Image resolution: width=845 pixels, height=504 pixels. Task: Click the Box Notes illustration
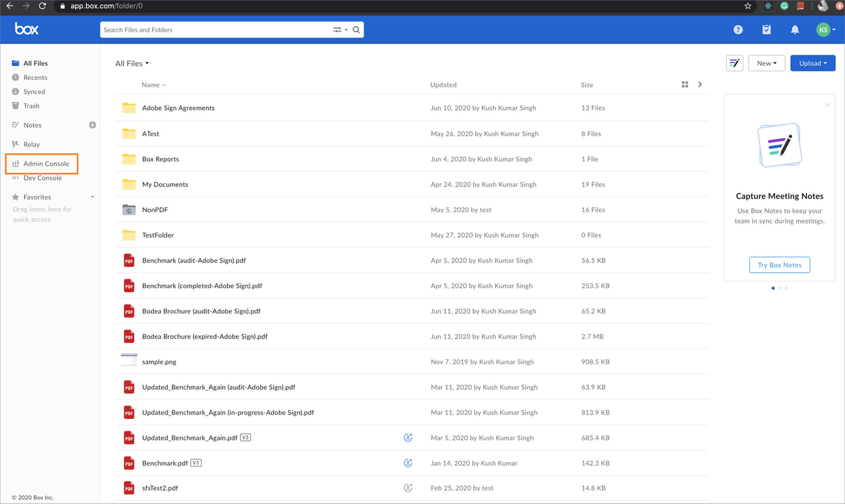point(779,145)
